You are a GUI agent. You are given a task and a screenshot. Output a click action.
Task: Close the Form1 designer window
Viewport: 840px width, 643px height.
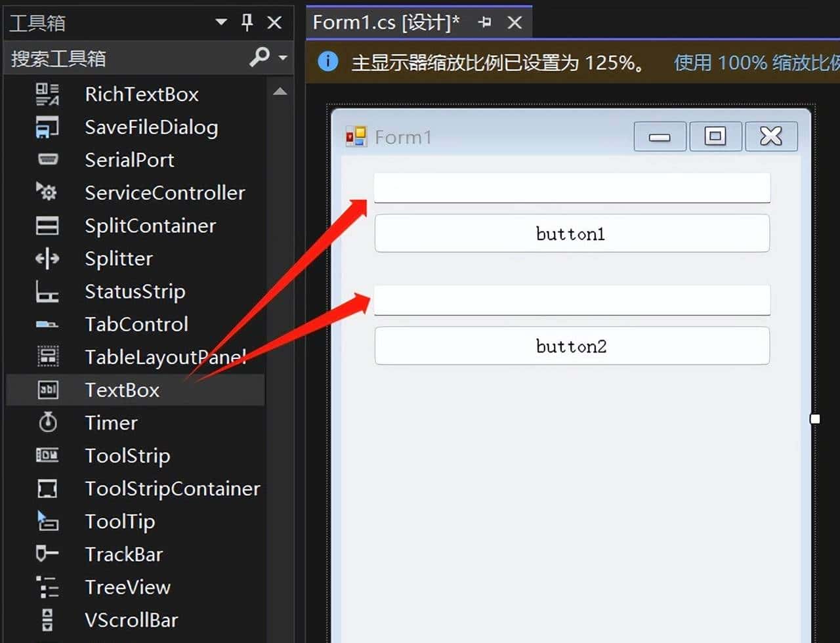pyautogui.click(x=771, y=136)
